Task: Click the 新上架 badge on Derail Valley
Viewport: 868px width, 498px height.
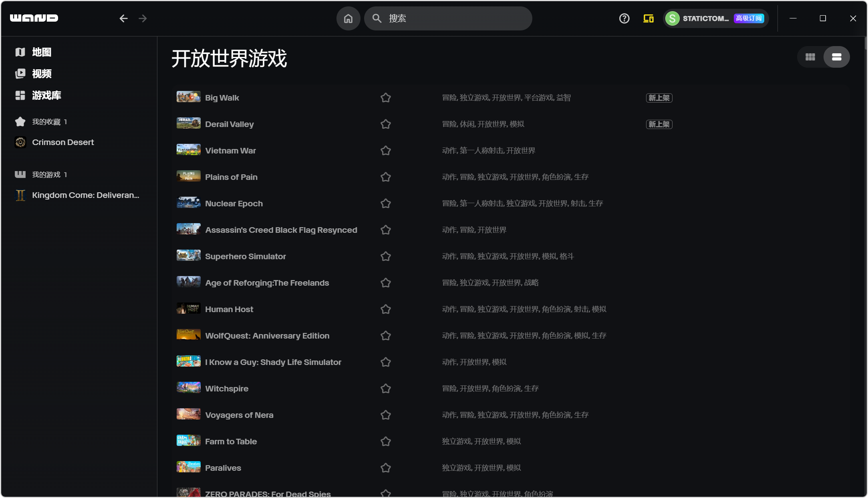Action: pos(659,124)
